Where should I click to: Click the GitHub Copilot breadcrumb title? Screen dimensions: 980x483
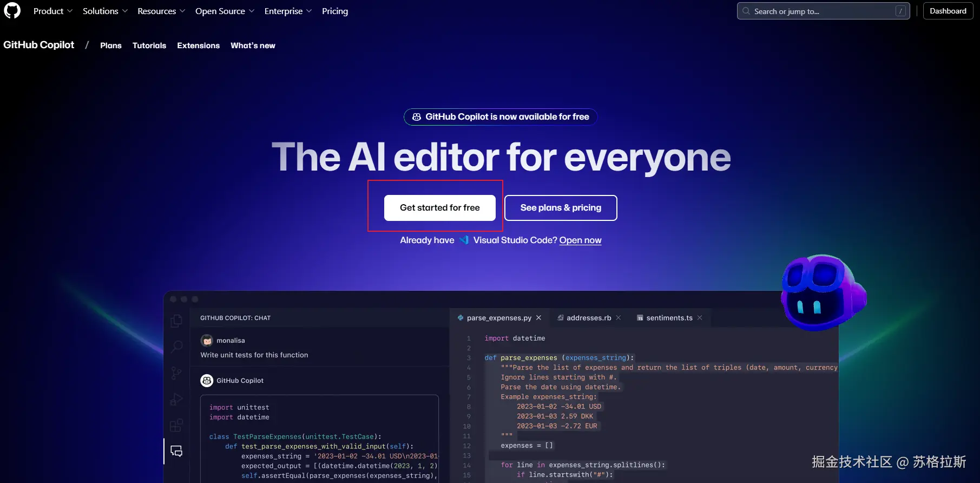[x=39, y=45]
